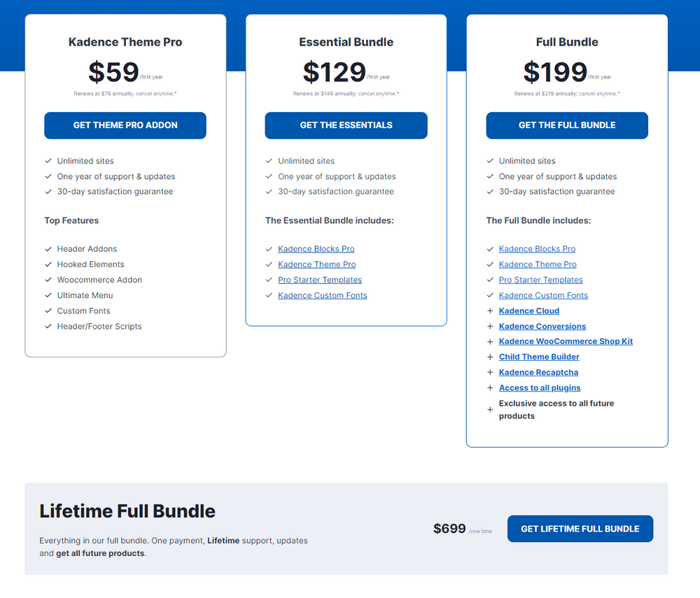Click the plus icon next to "Access to all plugins"
Image resolution: width=700 pixels, height=598 pixels.
[490, 387]
